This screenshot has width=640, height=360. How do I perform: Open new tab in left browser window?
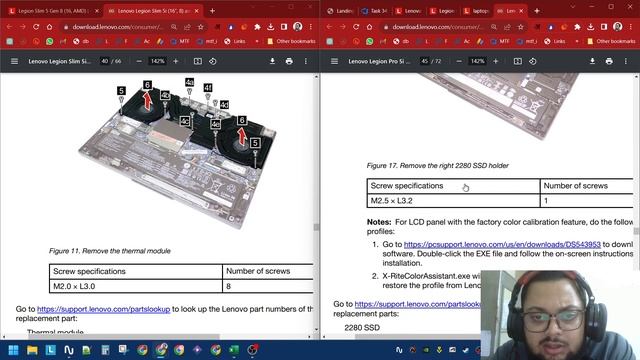click(212, 11)
